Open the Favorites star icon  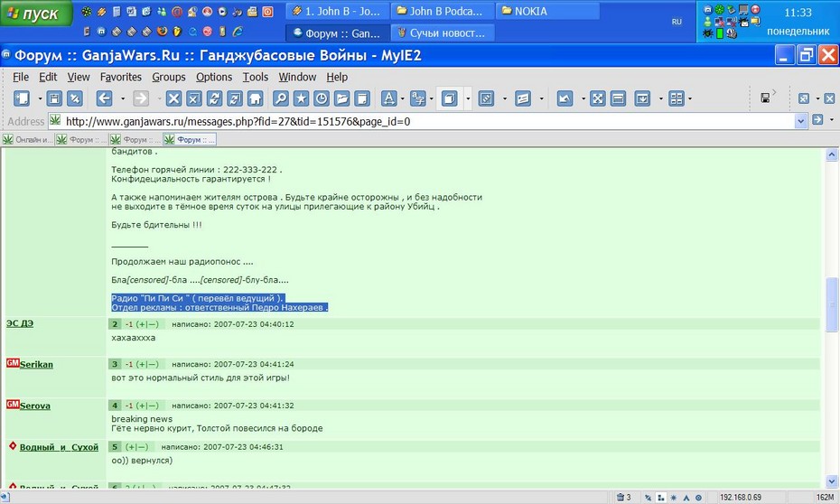(301, 98)
